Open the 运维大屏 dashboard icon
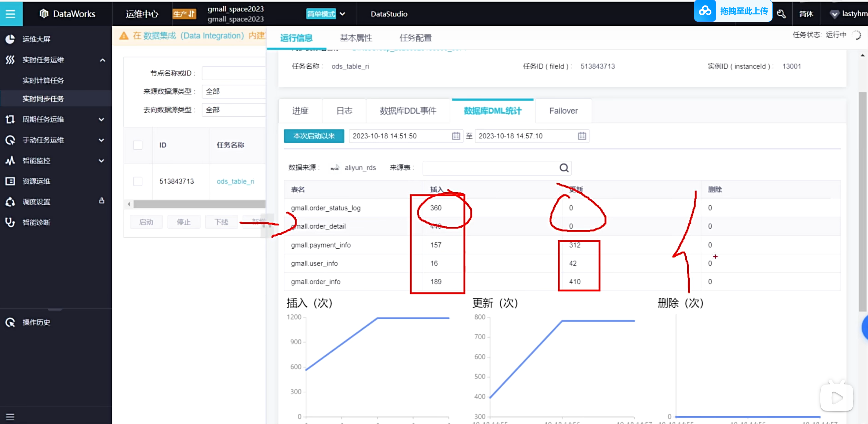Viewport: 868px width, 424px height. click(10, 39)
